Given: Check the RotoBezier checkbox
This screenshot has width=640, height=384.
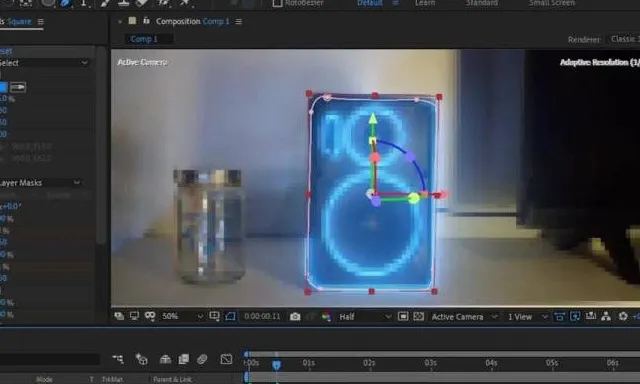Looking at the screenshot, I should tap(278, 3).
